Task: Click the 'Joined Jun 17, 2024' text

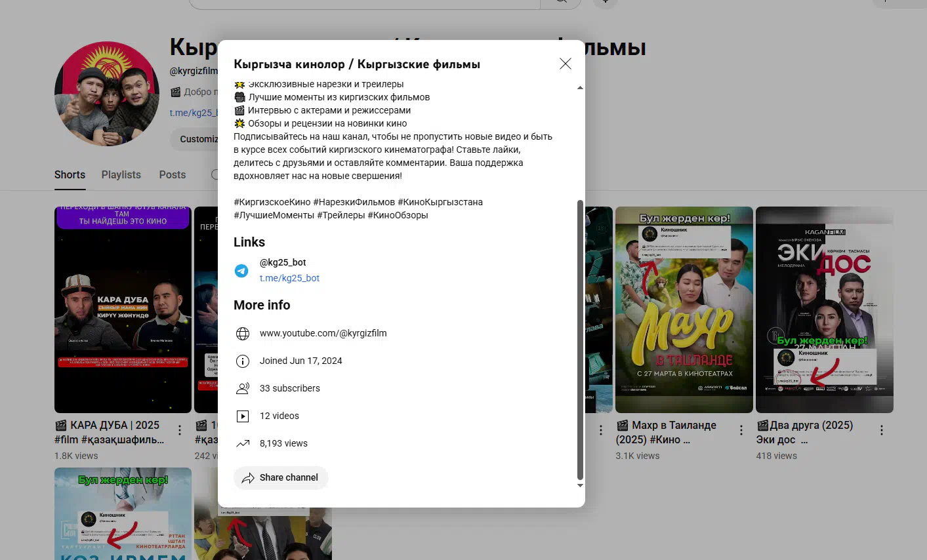Action: (x=301, y=361)
